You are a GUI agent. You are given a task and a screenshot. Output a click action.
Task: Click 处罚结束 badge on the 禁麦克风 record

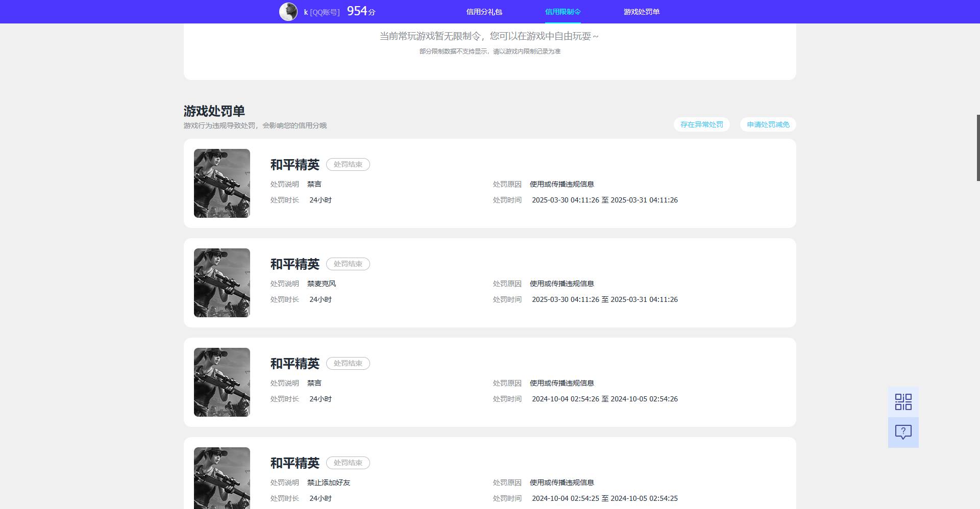click(348, 264)
